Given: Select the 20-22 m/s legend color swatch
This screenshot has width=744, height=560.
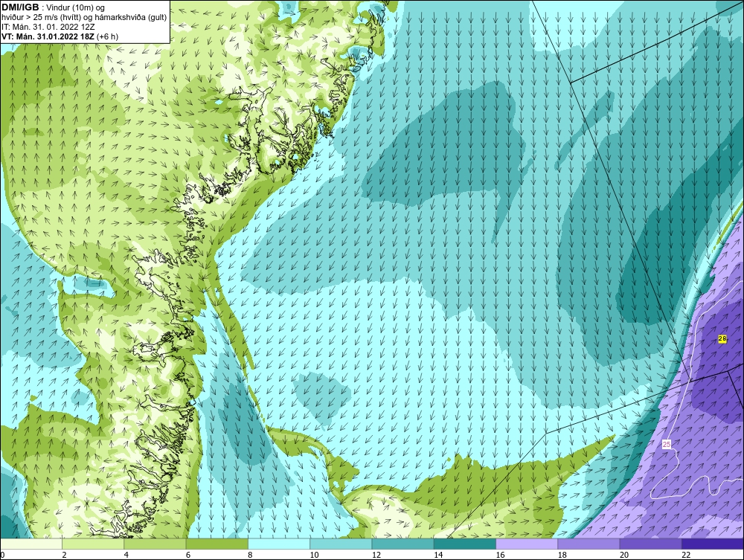Looking at the screenshot, I should [x=650, y=544].
